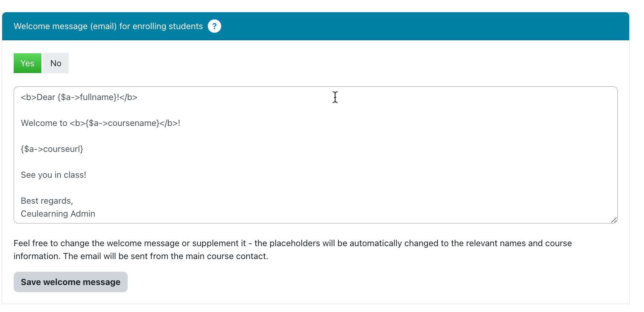Enable welcome message with Yes

coord(27,63)
